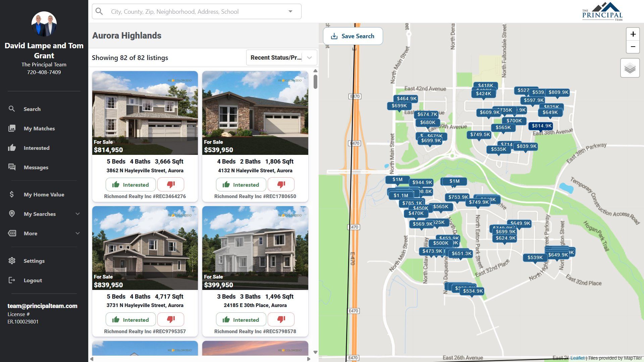Select the $534.9K map marker
Screen dimensions: 644x362
point(473,291)
